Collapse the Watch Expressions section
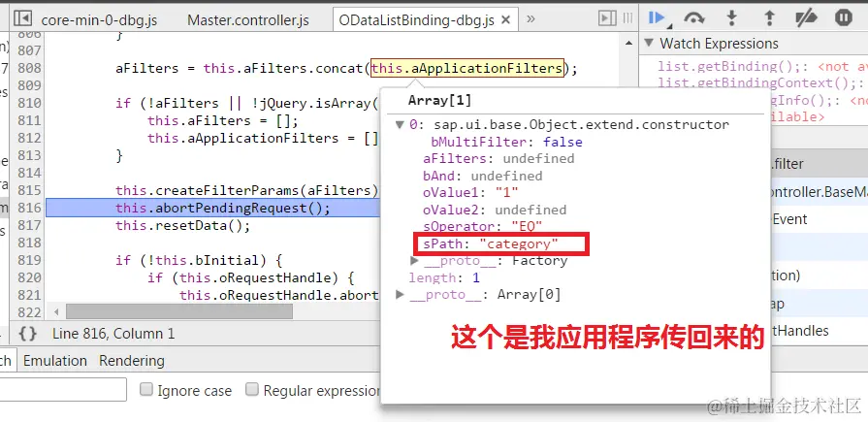This screenshot has height=422, width=868. pyautogui.click(x=650, y=43)
